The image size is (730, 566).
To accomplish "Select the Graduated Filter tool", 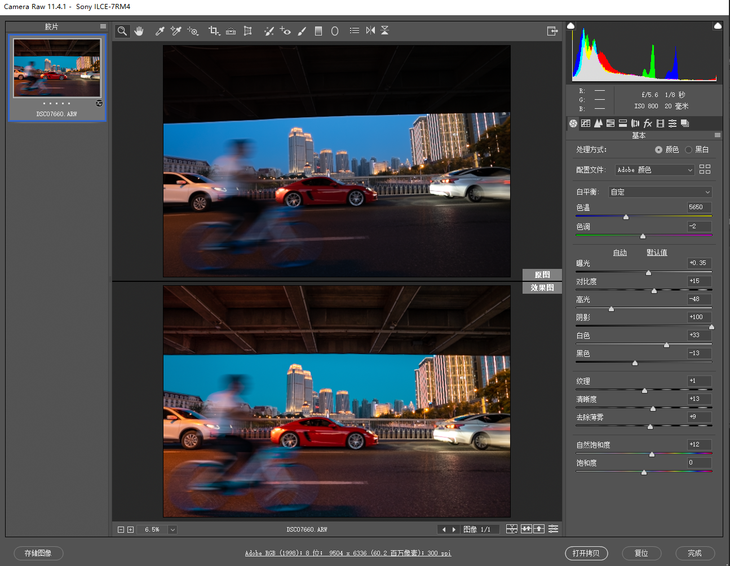I will click(319, 31).
